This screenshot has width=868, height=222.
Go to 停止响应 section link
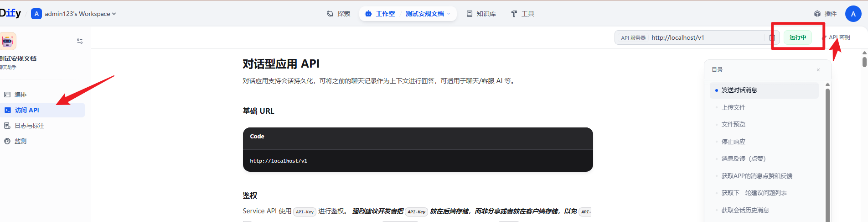[x=733, y=142]
